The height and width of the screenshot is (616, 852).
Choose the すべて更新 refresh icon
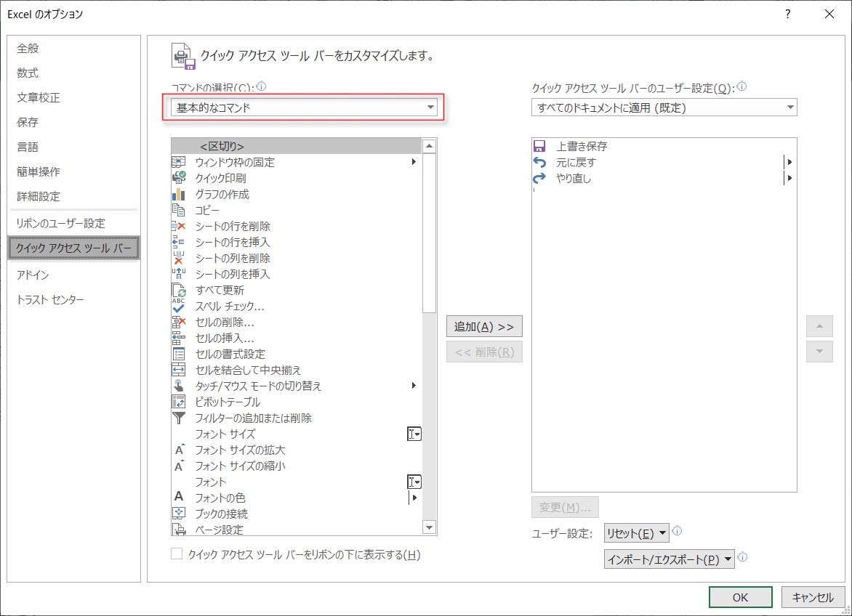click(x=178, y=290)
